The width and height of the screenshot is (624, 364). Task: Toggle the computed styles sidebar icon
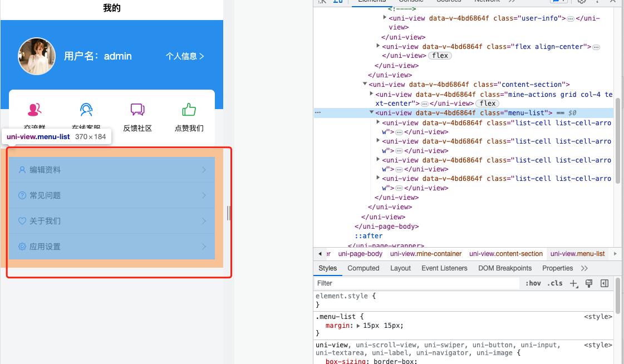click(x=605, y=283)
